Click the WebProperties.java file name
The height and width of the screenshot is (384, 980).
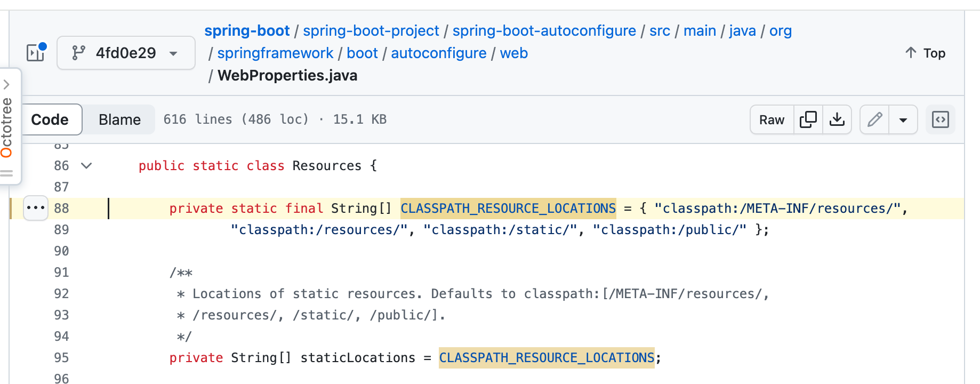coord(287,75)
